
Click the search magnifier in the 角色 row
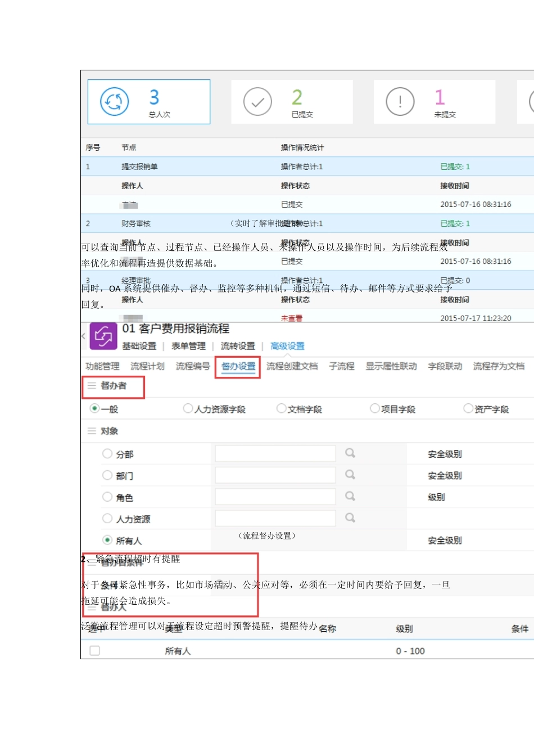pyautogui.click(x=350, y=496)
